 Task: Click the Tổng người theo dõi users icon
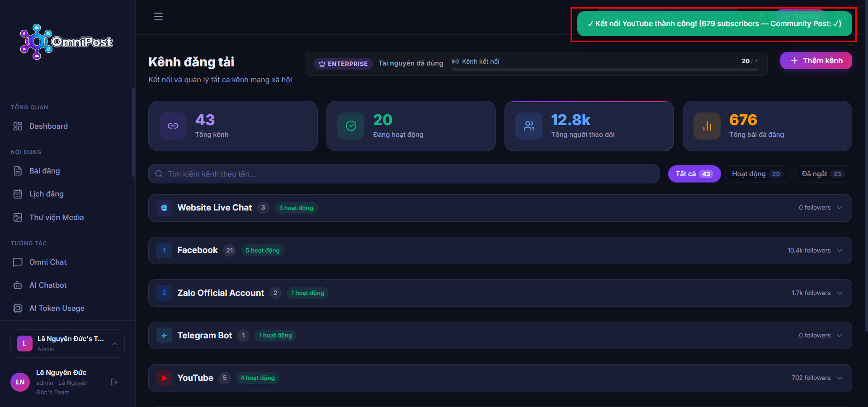(x=529, y=126)
